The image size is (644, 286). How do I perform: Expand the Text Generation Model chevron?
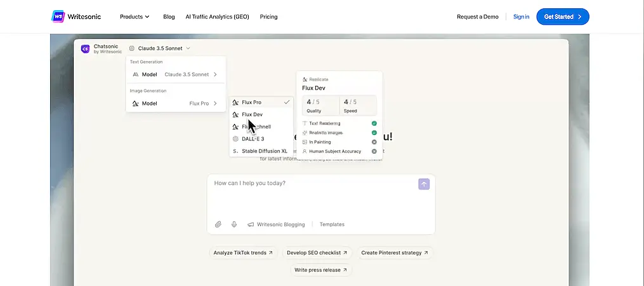tap(215, 74)
